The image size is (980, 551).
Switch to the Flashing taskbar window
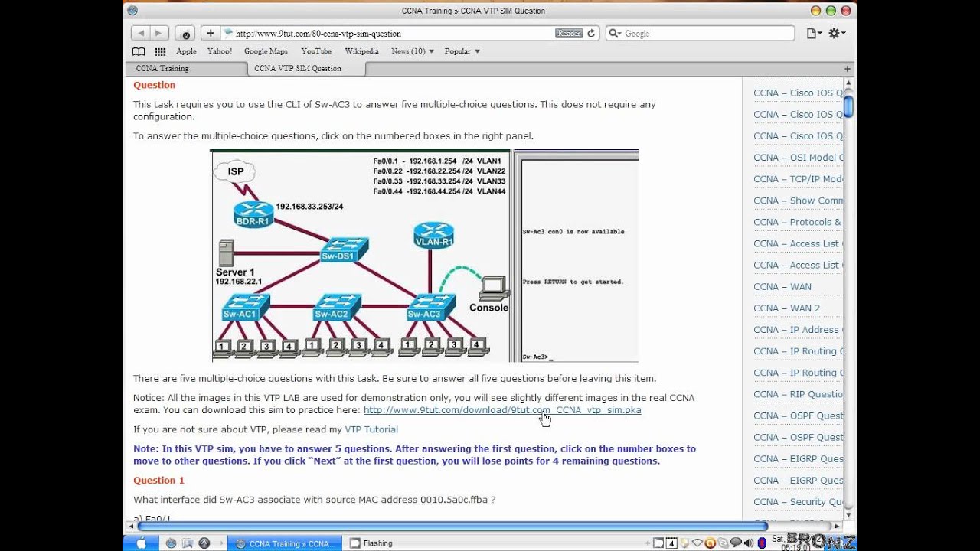tap(377, 543)
